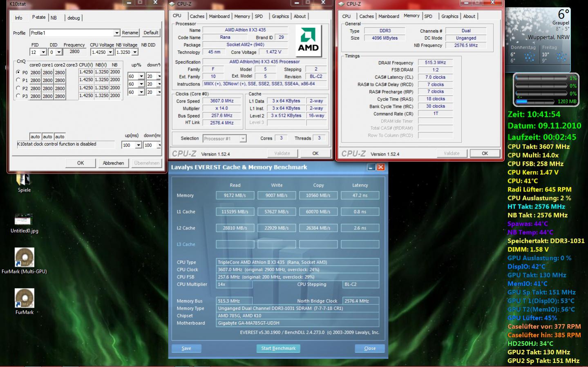Open the NB Voltage dropdown
The image size is (588, 367).
135,52
